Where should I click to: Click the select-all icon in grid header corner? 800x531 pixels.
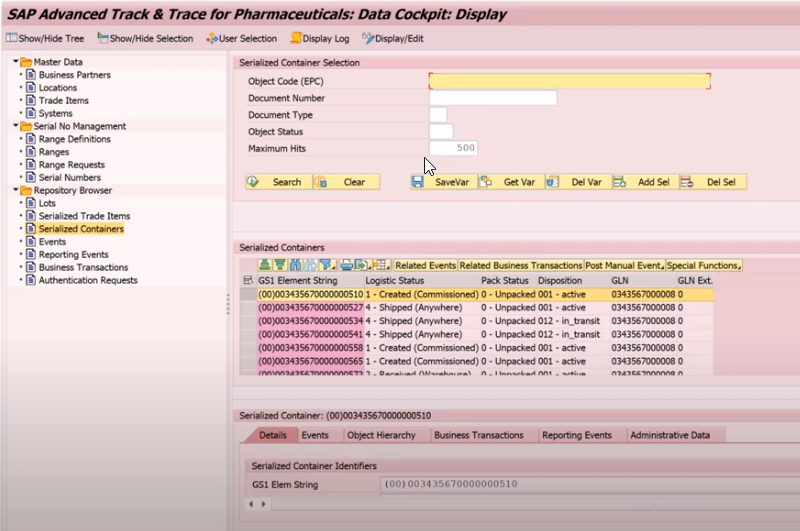coord(248,280)
